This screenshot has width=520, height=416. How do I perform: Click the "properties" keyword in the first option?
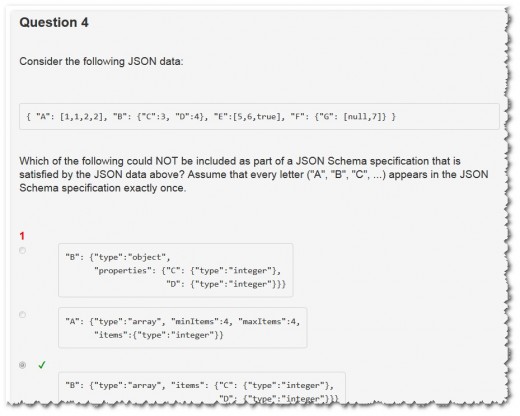[121, 271]
